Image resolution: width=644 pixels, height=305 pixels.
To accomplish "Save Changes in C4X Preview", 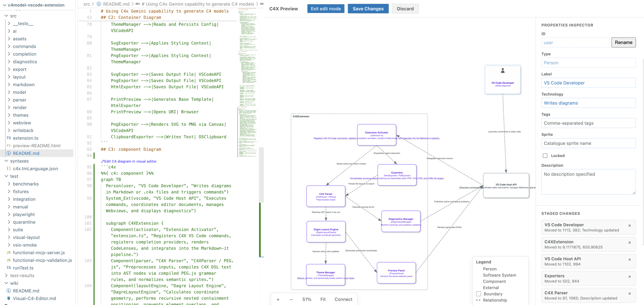I will (368, 9).
